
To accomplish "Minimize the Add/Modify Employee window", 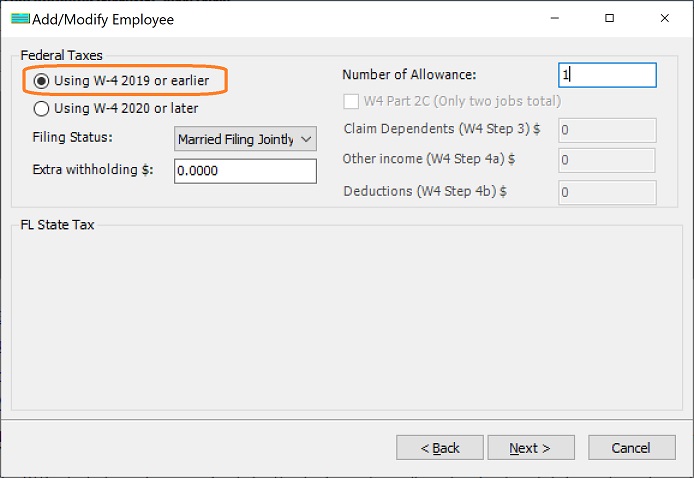I will tap(554, 19).
